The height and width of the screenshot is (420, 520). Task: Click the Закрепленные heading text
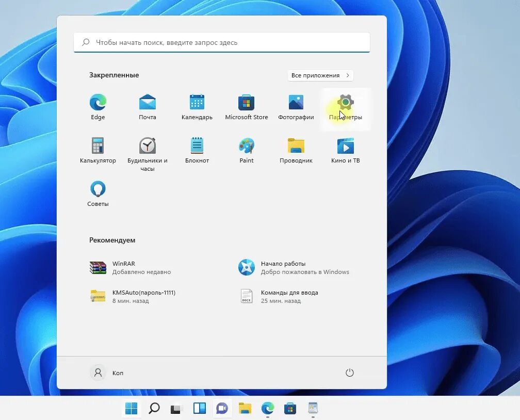coord(114,75)
